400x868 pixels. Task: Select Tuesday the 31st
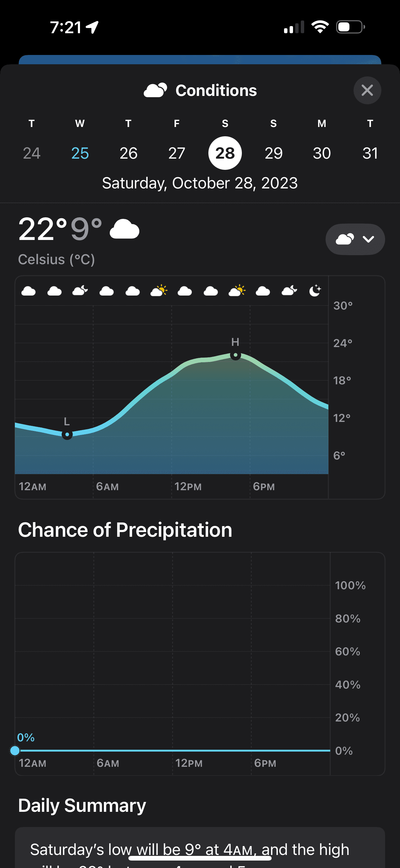click(370, 153)
